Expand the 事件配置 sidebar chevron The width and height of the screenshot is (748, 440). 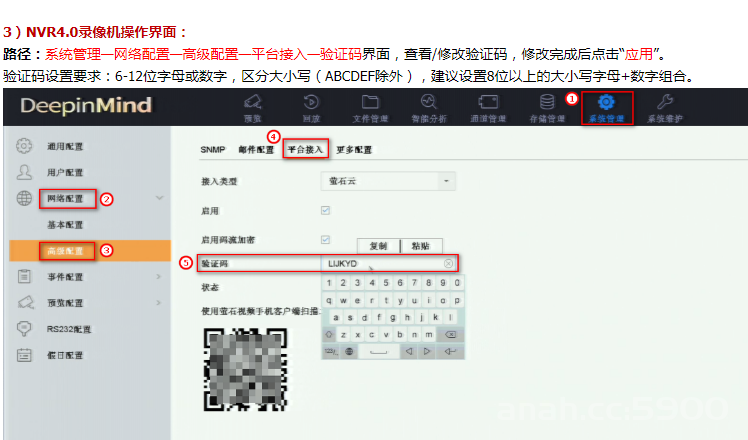pos(158,277)
